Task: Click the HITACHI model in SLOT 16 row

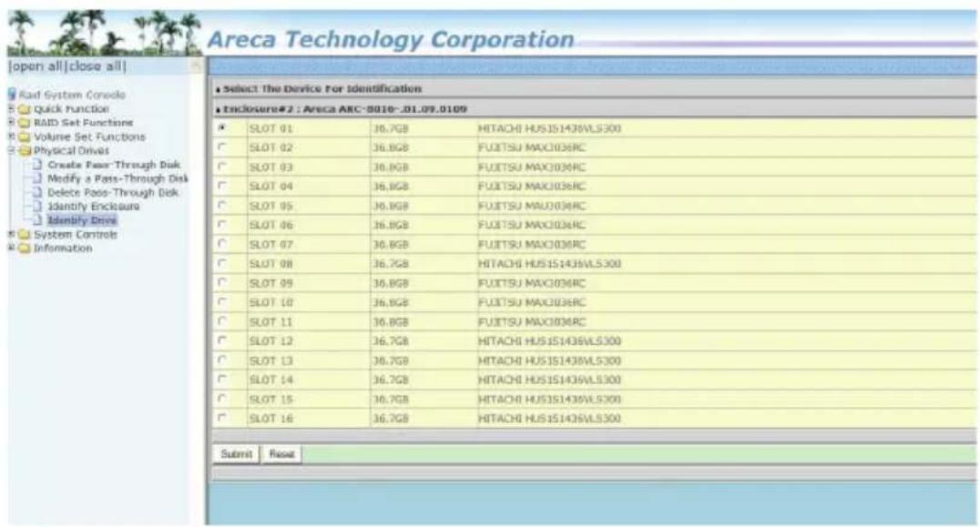Action: (549, 419)
